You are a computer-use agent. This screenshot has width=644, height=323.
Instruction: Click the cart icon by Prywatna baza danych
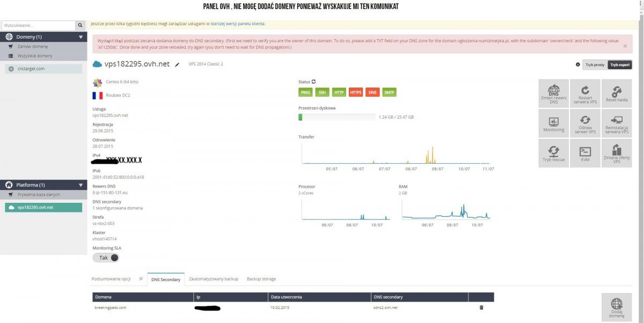(x=11, y=195)
